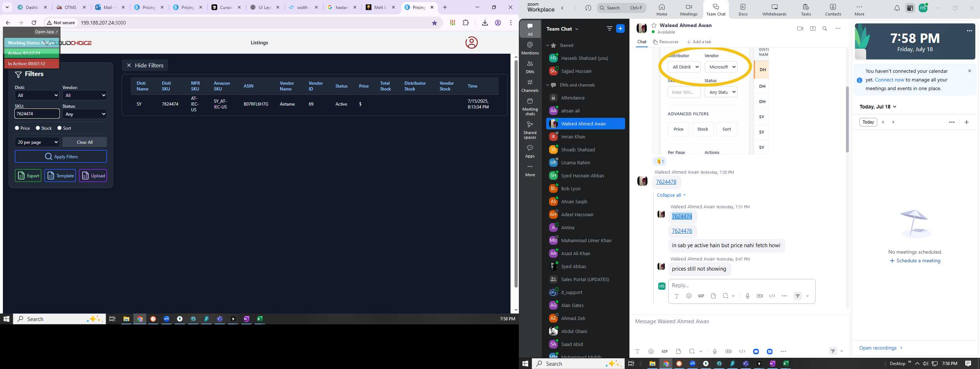This screenshot has height=369, width=980.
Task: Expand Today, Jul 18 date dropdown
Action: click(x=878, y=107)
